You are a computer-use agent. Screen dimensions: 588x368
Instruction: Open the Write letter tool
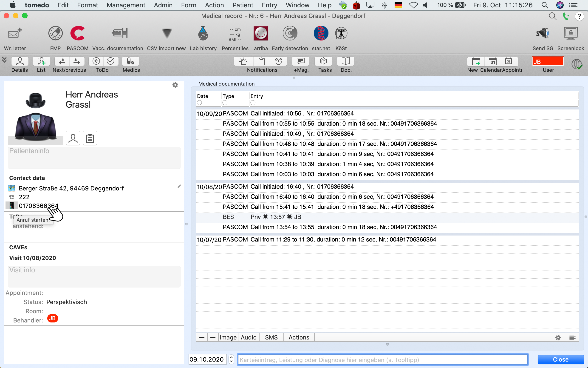click(15, 33)
